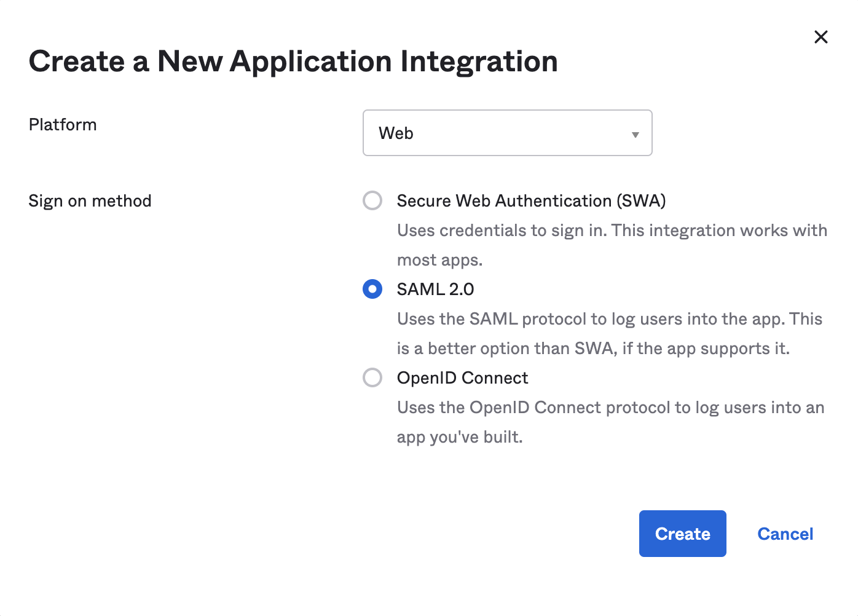Screen dimensions: 858x616
Task: Submit the new application integration with Create
Action: point(682,534)
